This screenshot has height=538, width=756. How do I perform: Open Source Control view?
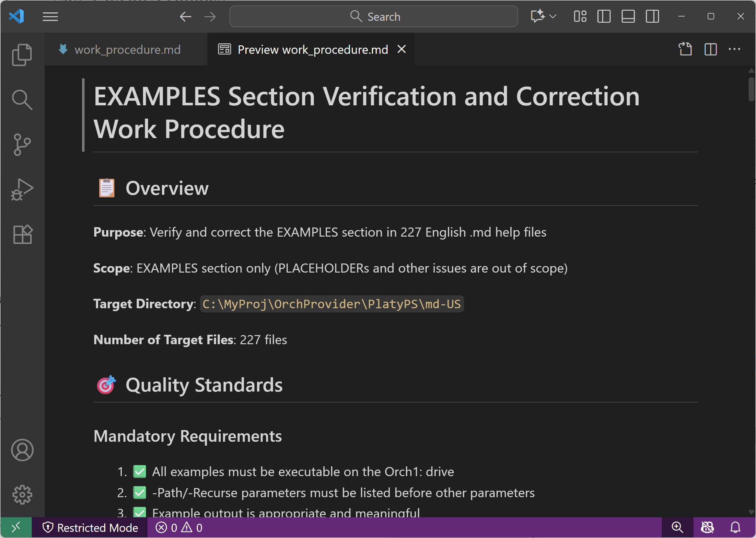pos(22,145)
